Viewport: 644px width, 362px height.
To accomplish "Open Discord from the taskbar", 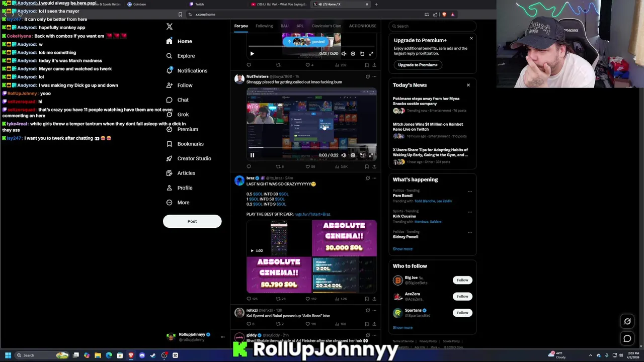I will click(x=142, y=355).
